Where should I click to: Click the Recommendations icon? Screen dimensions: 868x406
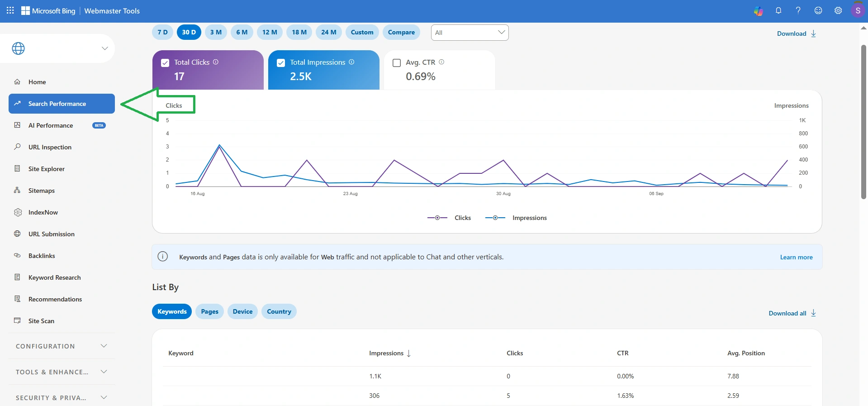click(x=17, y=299)
